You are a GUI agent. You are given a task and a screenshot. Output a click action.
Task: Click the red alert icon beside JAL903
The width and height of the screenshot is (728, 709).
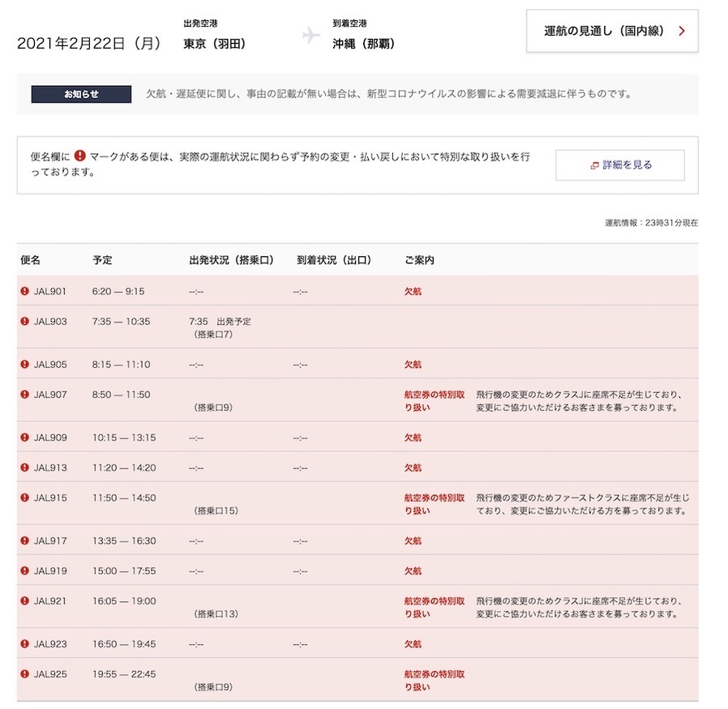(24, 321)
